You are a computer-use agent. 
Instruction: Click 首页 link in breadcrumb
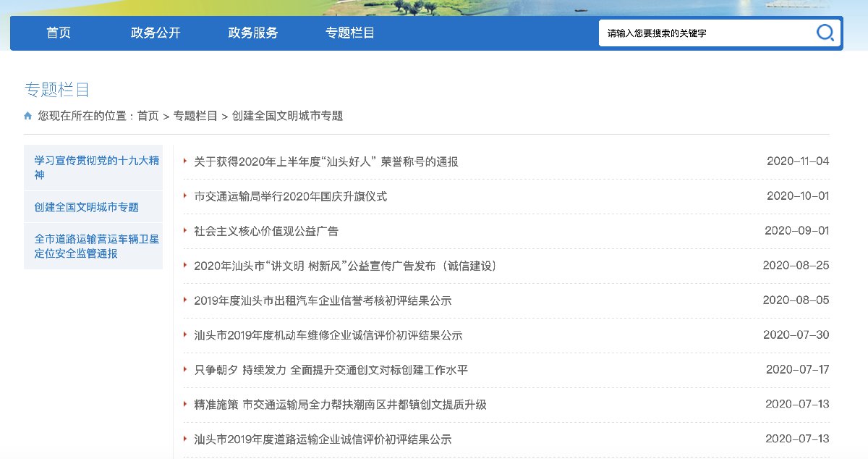point(148,116)
